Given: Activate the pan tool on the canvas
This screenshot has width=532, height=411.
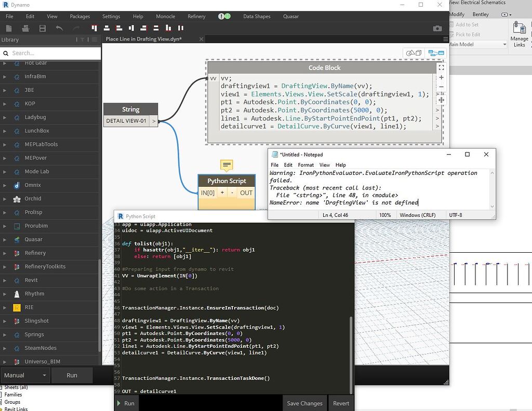Looking at the screenshot, I should [442, 100].
